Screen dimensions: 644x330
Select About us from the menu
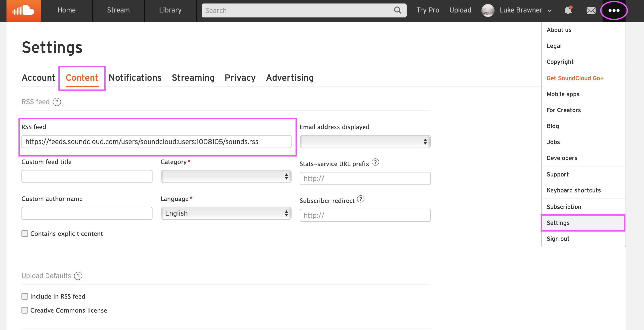pyautogui.click(x=583, y=30)
